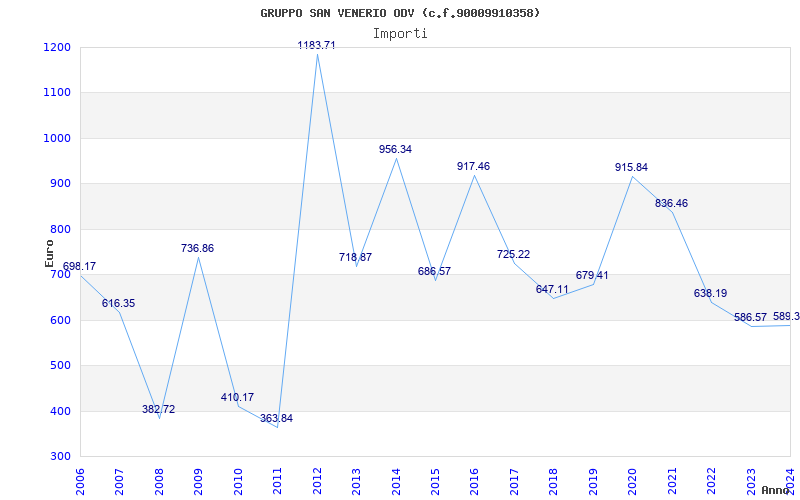The width and height of the screenshot is (800, 500).
Task: Click the 836.46 data label
Action: (x=671, y=204)
